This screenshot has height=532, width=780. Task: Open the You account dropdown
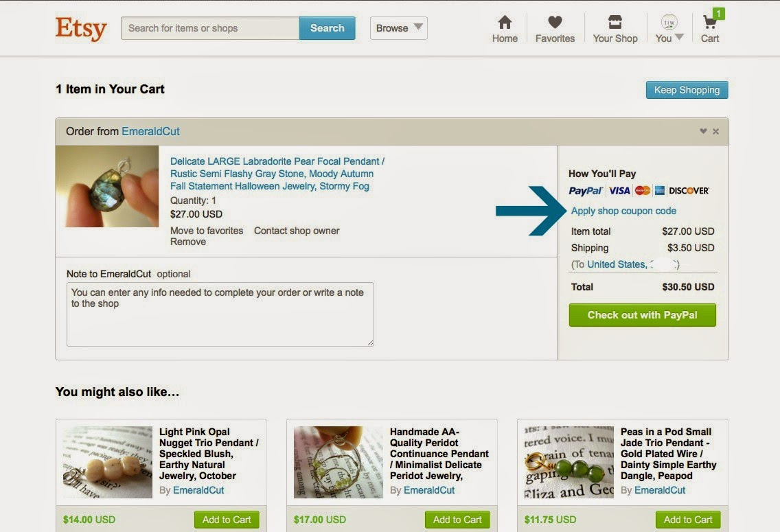[669, 29]
